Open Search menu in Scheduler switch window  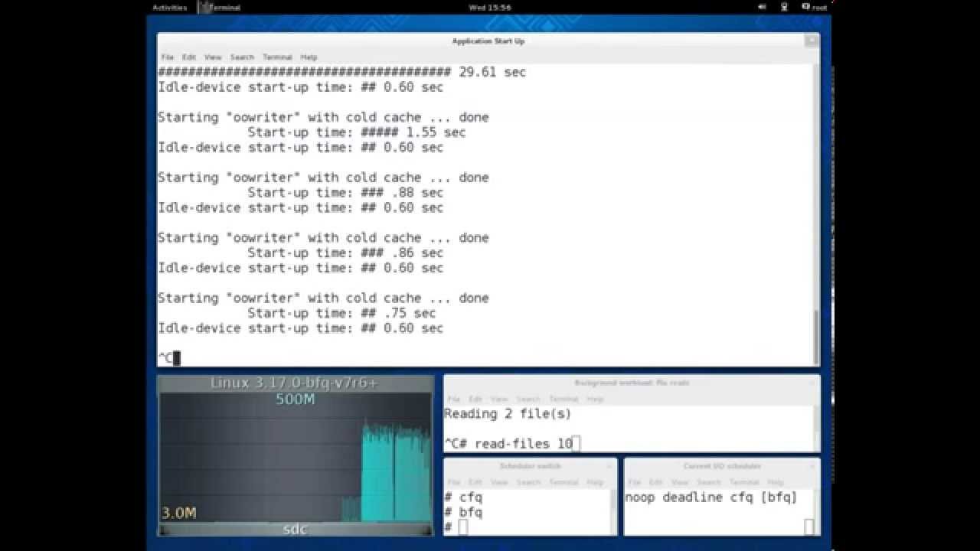click(x=528, y=482)
